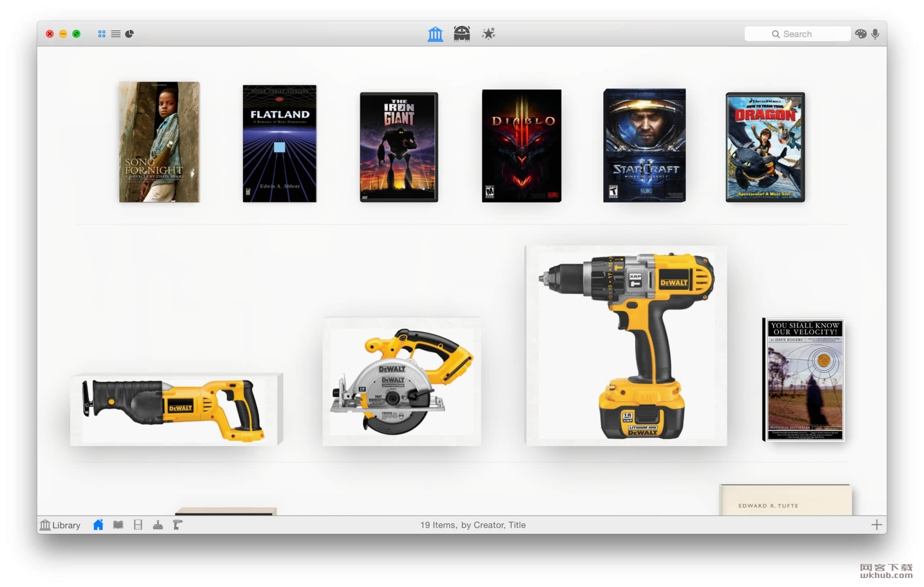Screen dimensions: 924x587
Task: Select the Edward R. Tufte book
Action: pos(785,500)
